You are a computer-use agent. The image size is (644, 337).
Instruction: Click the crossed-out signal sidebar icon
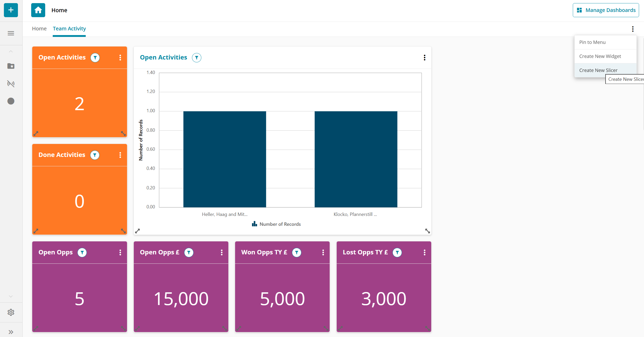(11, 83)
